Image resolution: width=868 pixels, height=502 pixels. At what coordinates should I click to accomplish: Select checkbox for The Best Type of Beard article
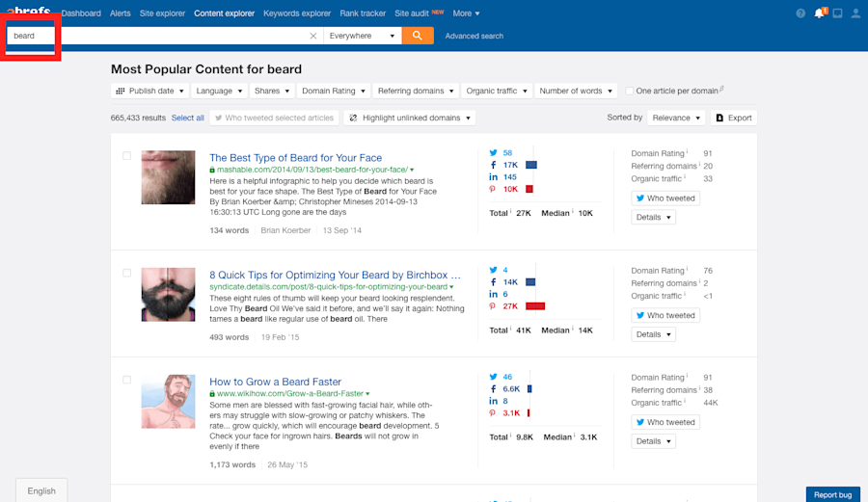(126, 156)
